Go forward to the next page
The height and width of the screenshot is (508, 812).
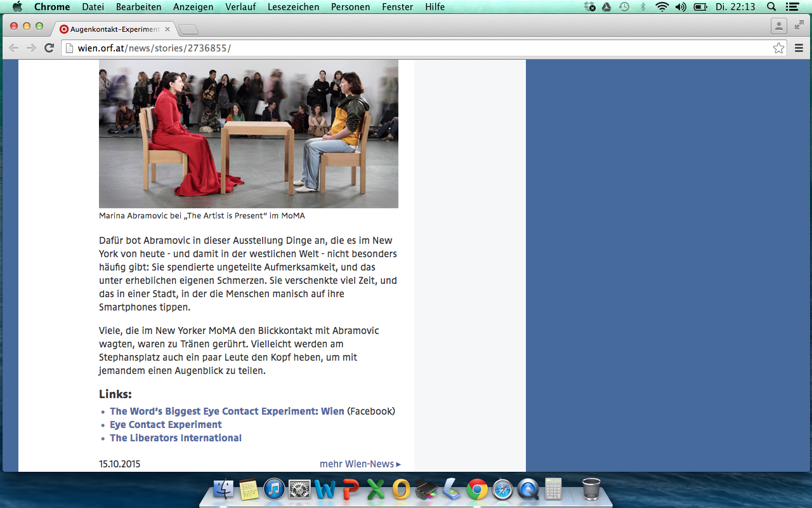tap(31, 48)
